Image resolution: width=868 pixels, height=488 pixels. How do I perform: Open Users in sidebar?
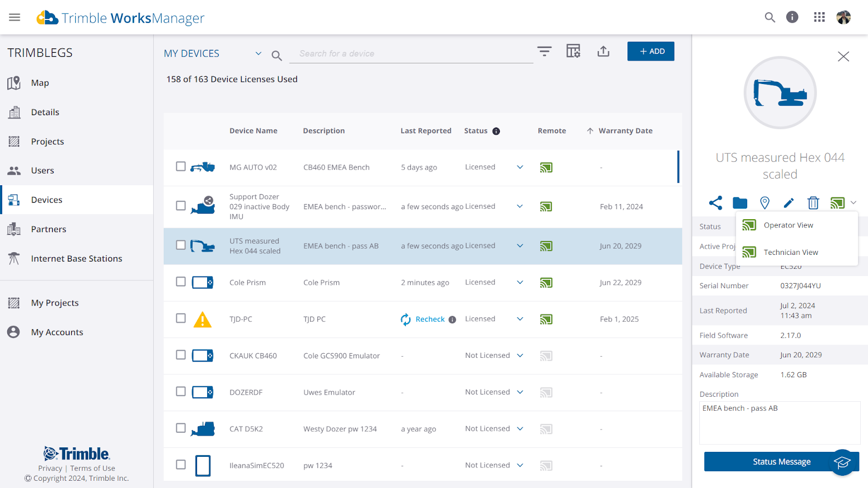[77, 171]
